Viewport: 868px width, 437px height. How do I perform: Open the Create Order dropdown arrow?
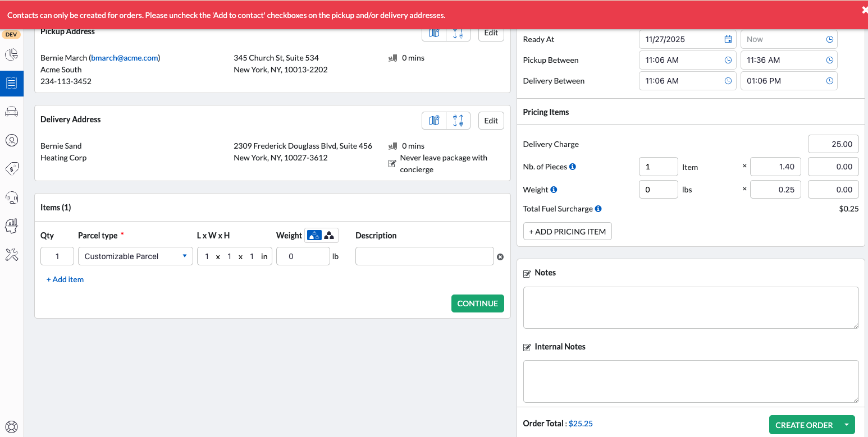tap(847, 425)
